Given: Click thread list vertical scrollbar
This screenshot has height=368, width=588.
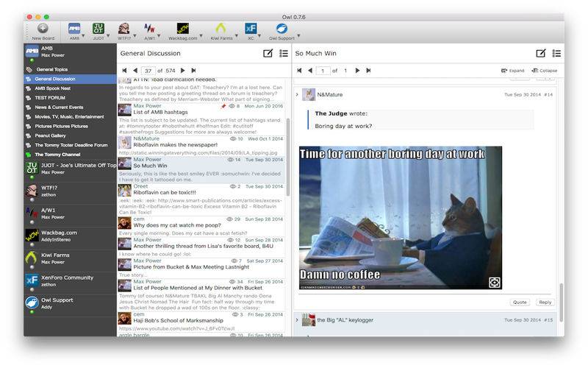Looking at the screenshot, I should tap(288, 157).
